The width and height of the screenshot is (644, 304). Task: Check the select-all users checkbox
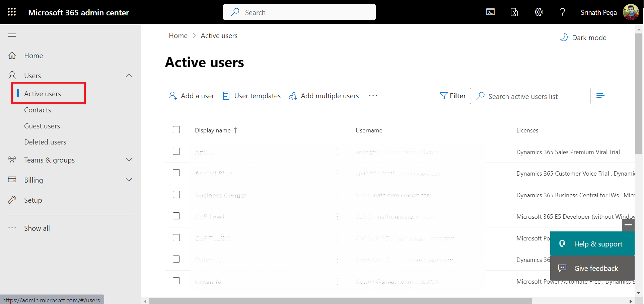(x=176, y=130)
